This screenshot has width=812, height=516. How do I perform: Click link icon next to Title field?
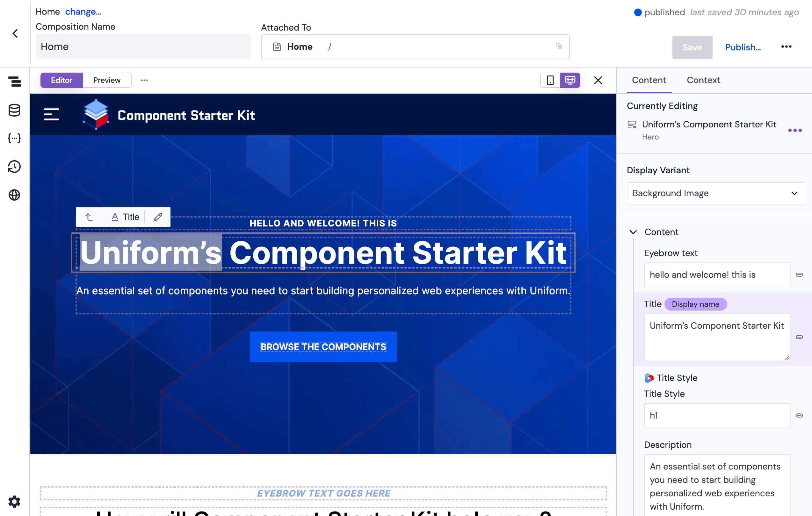[799, 337]
